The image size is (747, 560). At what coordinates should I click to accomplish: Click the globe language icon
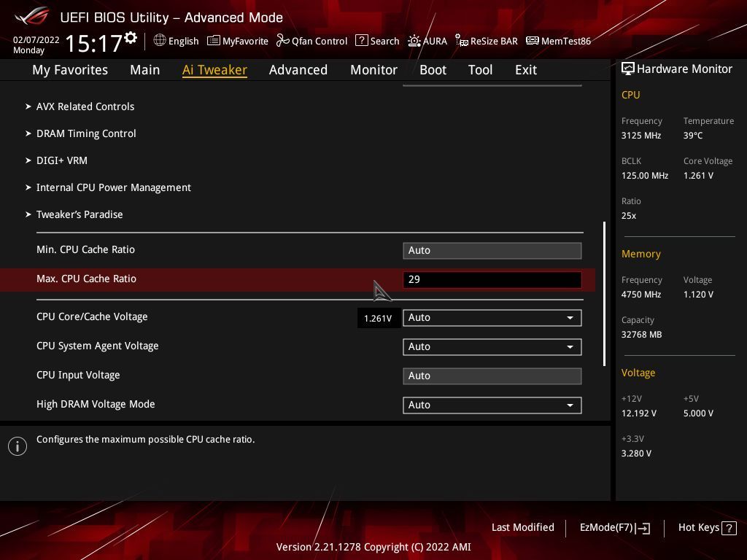(160, 41)
